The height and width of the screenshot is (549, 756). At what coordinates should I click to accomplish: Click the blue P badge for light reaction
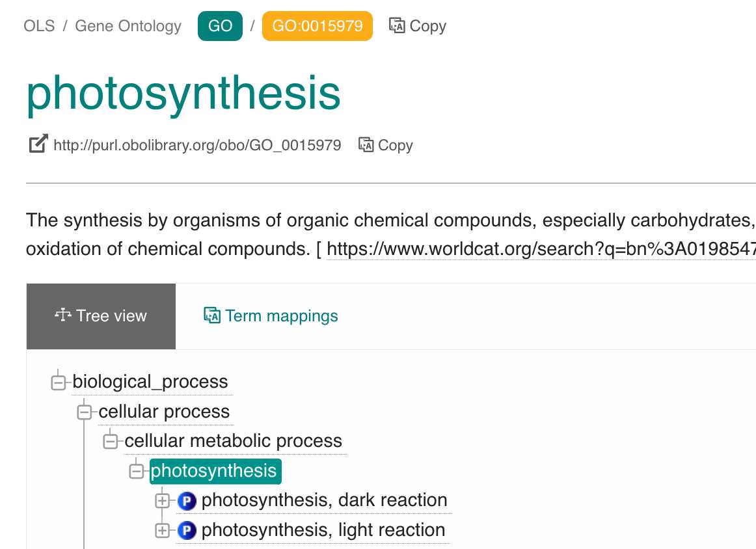187,531
